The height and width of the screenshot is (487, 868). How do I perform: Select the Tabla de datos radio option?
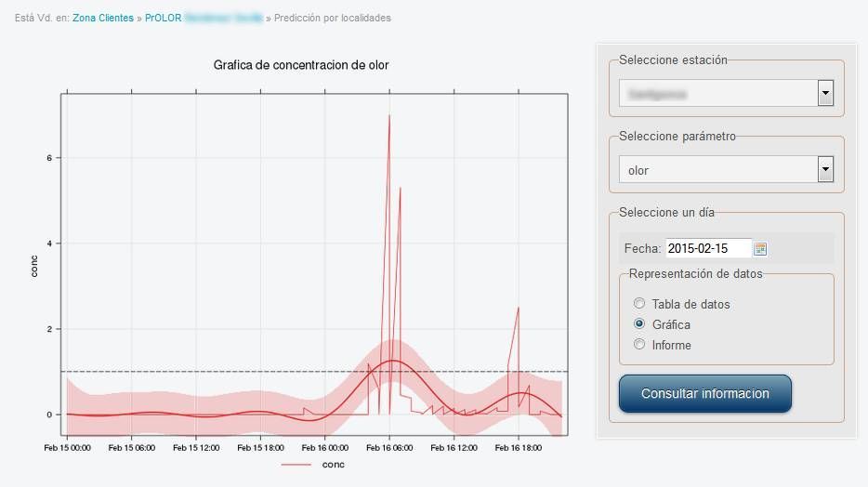point(639,303)
